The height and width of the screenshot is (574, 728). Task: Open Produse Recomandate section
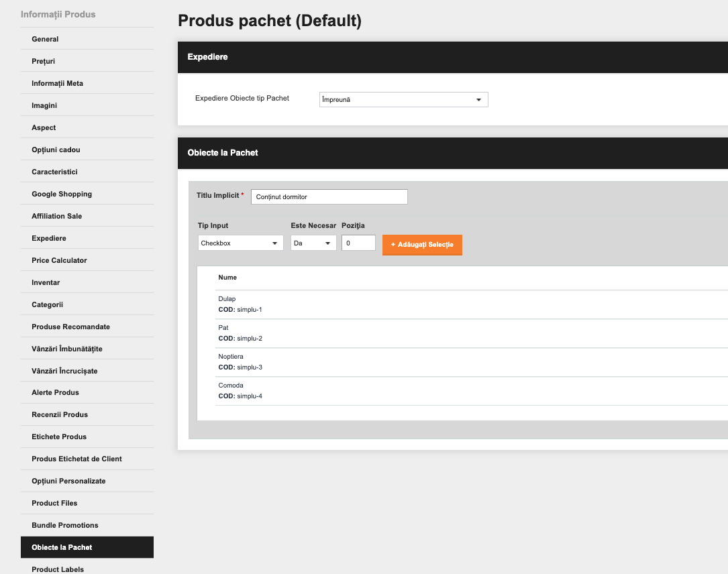87,327
